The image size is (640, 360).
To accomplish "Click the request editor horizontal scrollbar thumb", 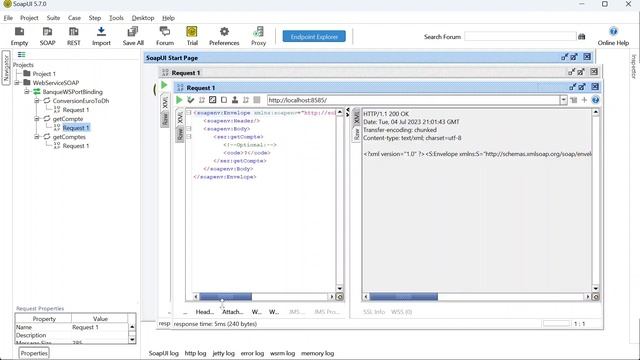I will (x=225, y=297).
